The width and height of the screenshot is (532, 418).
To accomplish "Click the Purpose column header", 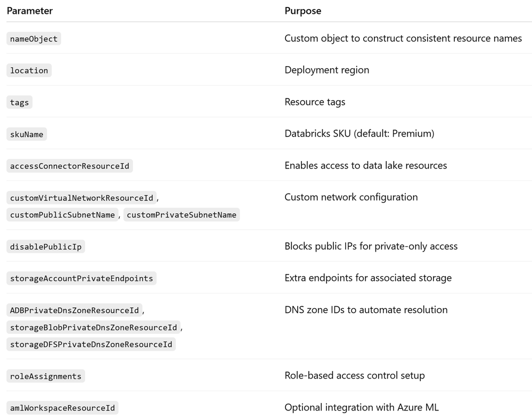I will pos(302,11).
